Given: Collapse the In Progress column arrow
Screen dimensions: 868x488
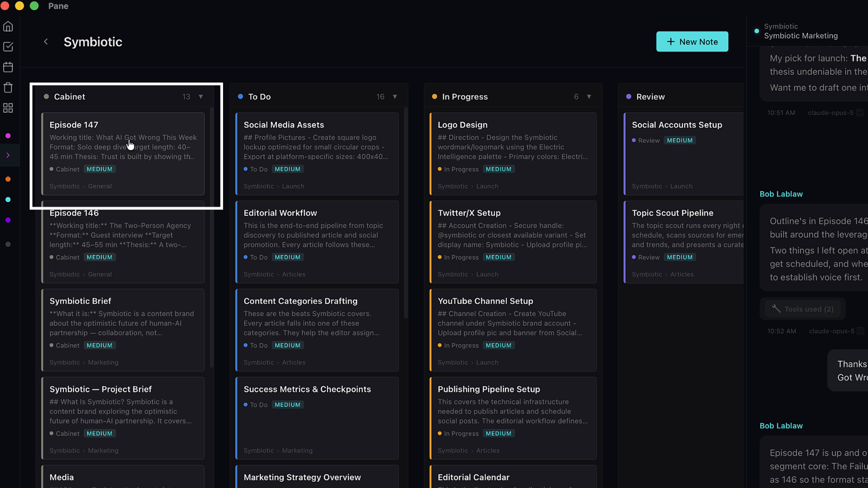Looking at the screenshot, I should point(589,97).
